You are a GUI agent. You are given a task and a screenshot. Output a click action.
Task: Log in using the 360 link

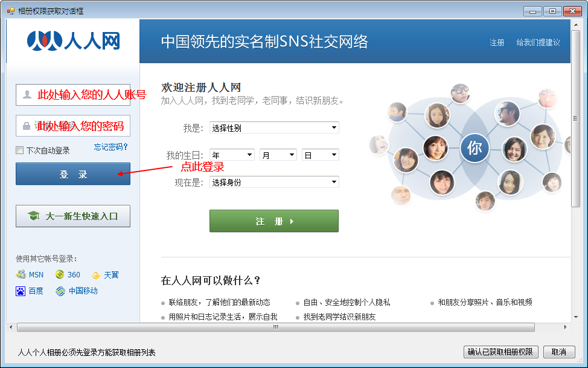[x=74, y=275]
